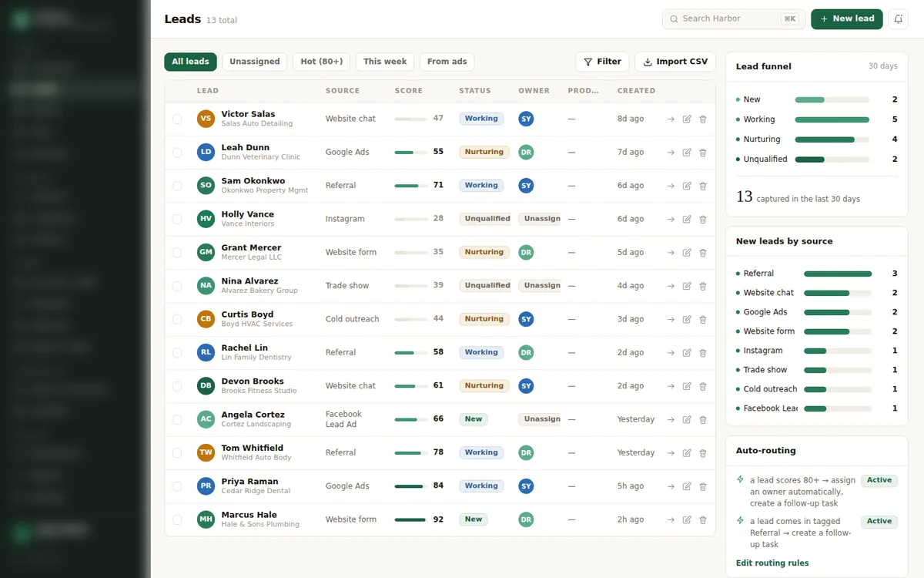Viewport: 924px width, 578px height.
Task: Delete the Holly Vance lead
Action: pyautogui.click(x=703, y=220)
